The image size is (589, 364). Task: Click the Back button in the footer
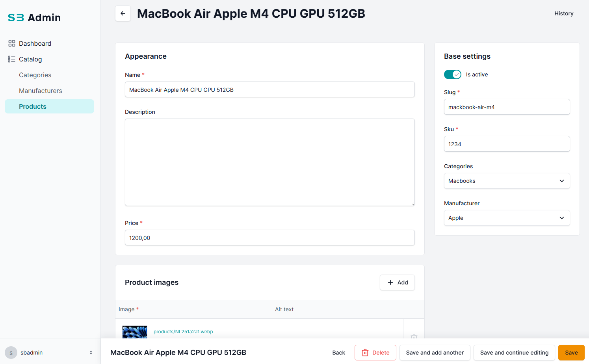339,353
